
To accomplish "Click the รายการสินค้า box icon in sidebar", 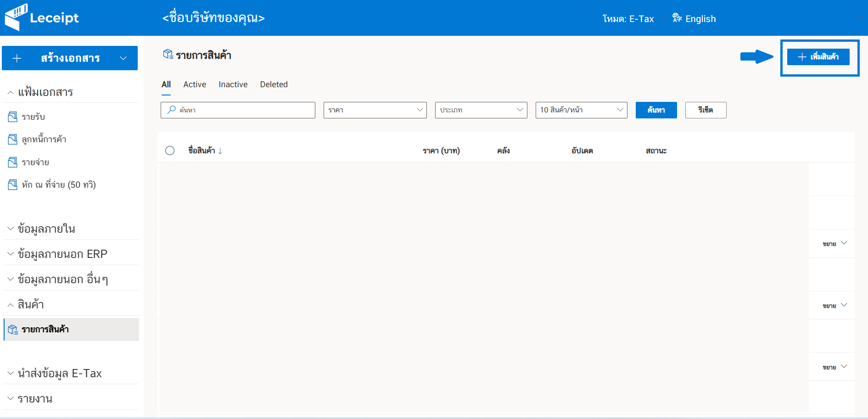I will pyautogui.click(x=13, y=330).
